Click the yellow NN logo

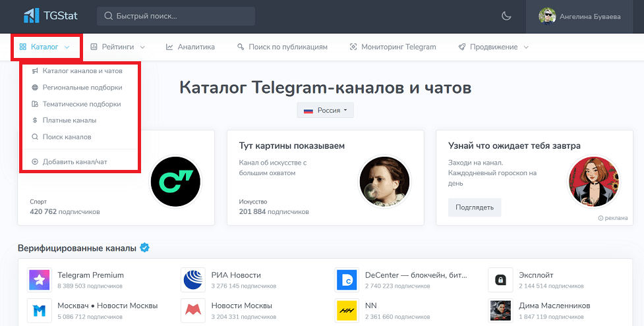(x=347, y=311)
